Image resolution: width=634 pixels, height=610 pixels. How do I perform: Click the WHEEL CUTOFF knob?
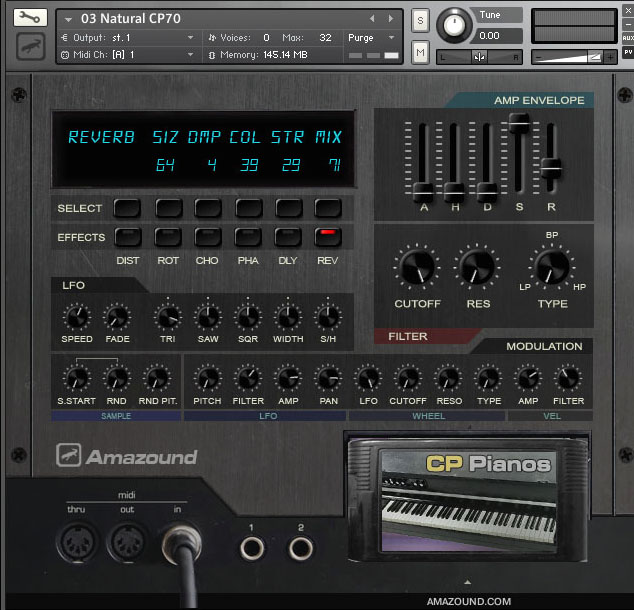pos(408,378)
